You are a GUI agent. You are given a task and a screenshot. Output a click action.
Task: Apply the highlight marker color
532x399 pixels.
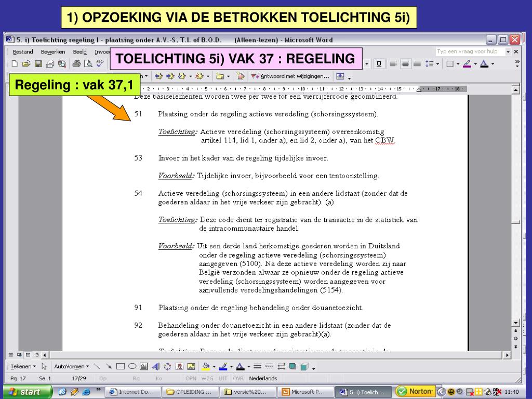[467, 63]
